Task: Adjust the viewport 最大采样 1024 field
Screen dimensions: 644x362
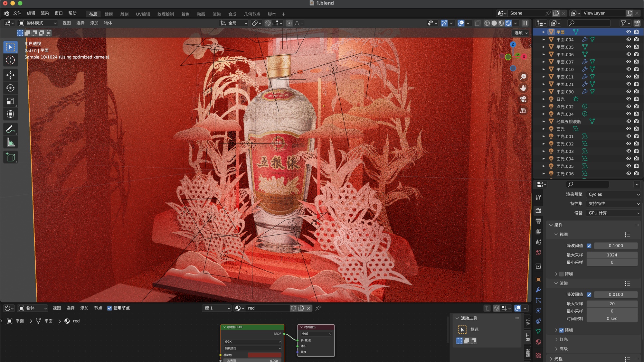Action: tap(612, 255)
